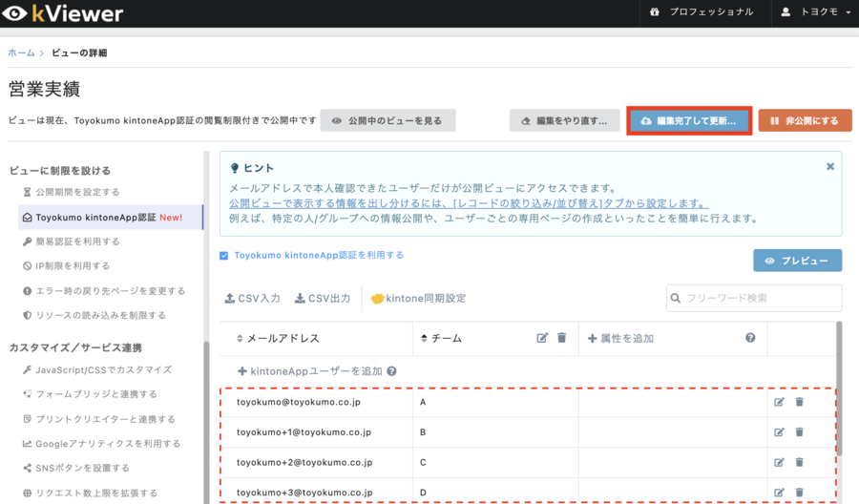The image size is (859, 504).
Task: Delete the チーム attribute column
Action: click(561, 338)
